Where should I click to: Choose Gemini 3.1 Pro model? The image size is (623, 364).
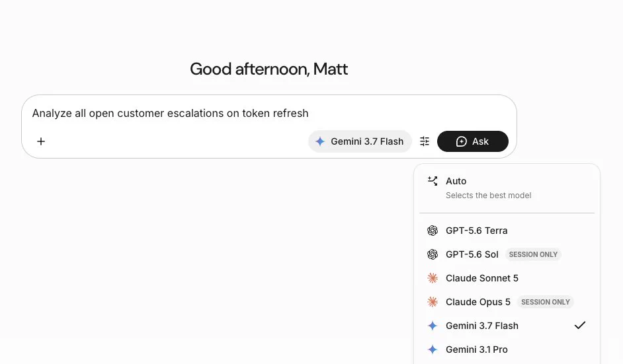[507, 349]
